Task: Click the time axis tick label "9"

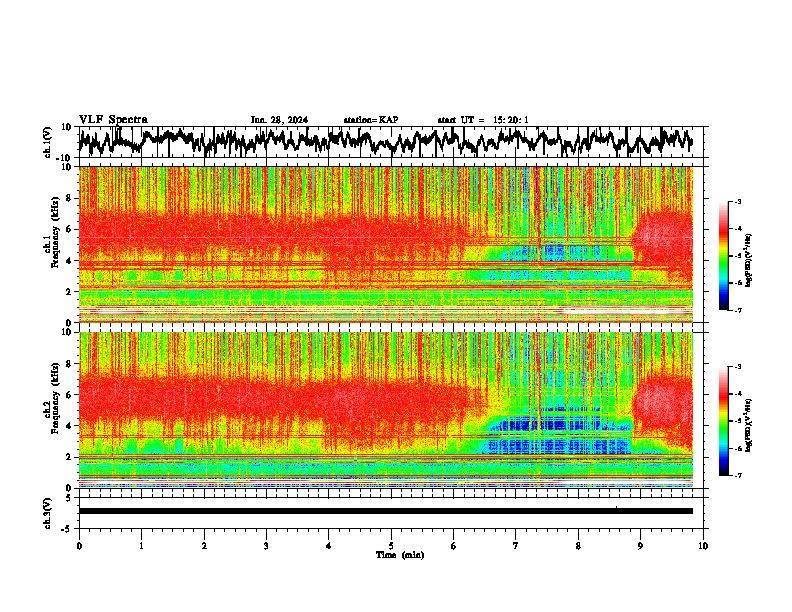Action: click(640, 546)
